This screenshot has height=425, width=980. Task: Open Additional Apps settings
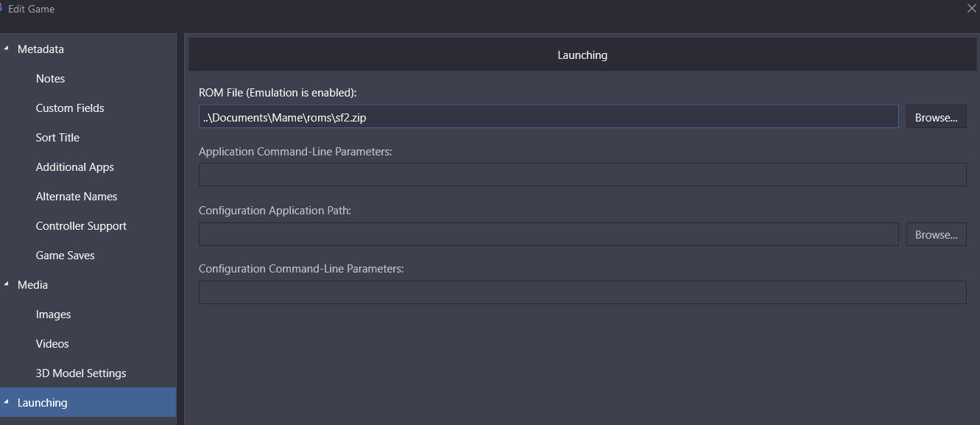(74, 166)
